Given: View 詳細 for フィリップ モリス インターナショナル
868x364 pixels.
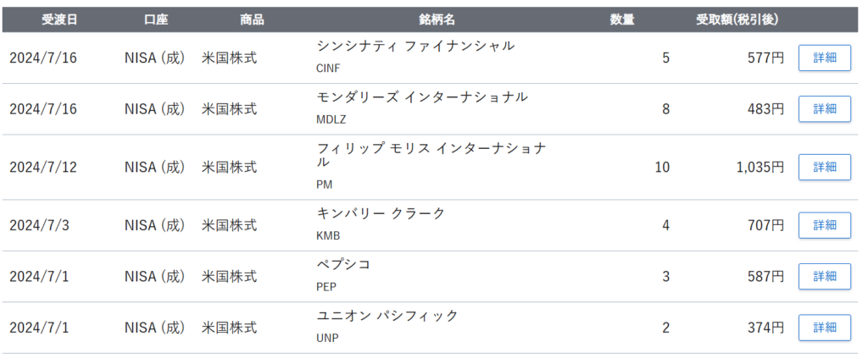Looking at the screenshot, I should point(824,167).
